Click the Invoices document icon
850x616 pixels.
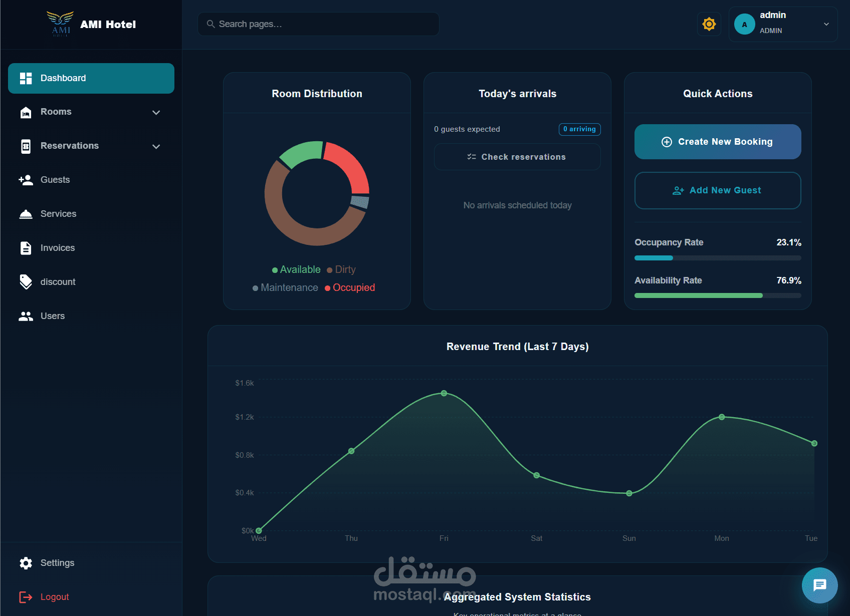[26, 248]
